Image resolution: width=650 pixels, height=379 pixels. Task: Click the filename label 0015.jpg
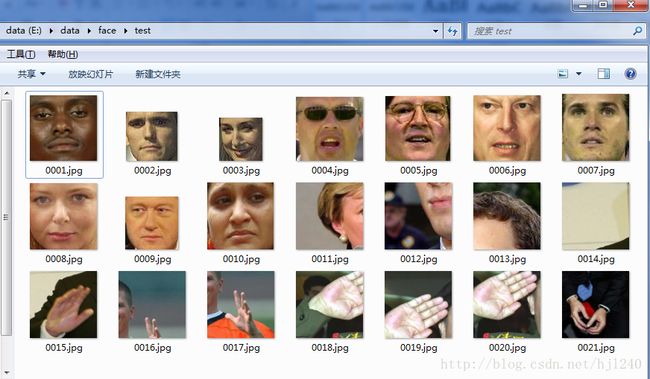(64, 347)
